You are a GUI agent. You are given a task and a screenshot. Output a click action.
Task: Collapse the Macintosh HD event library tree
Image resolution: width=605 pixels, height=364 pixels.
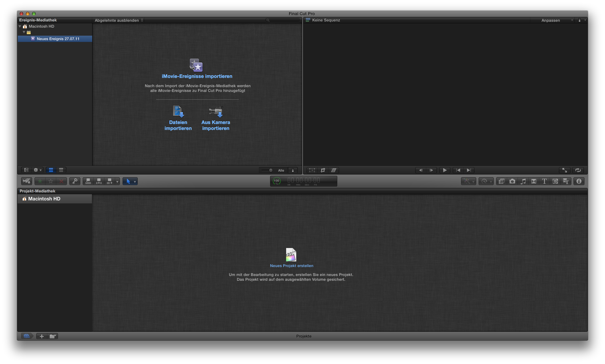20,26
